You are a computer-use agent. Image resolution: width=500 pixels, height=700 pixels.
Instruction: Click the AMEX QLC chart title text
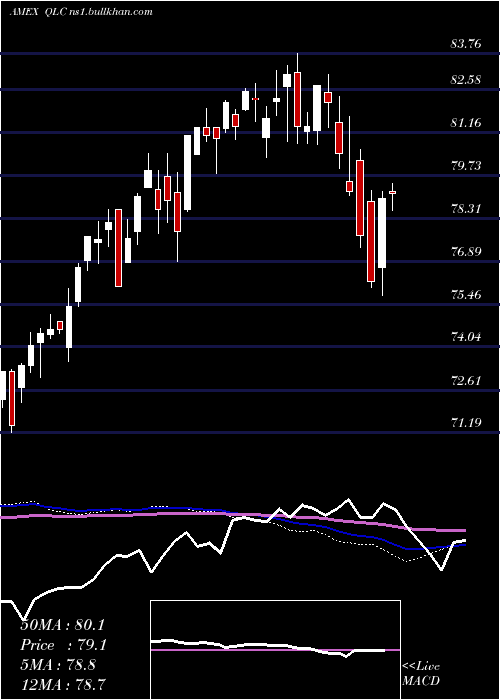pos(81,12)
